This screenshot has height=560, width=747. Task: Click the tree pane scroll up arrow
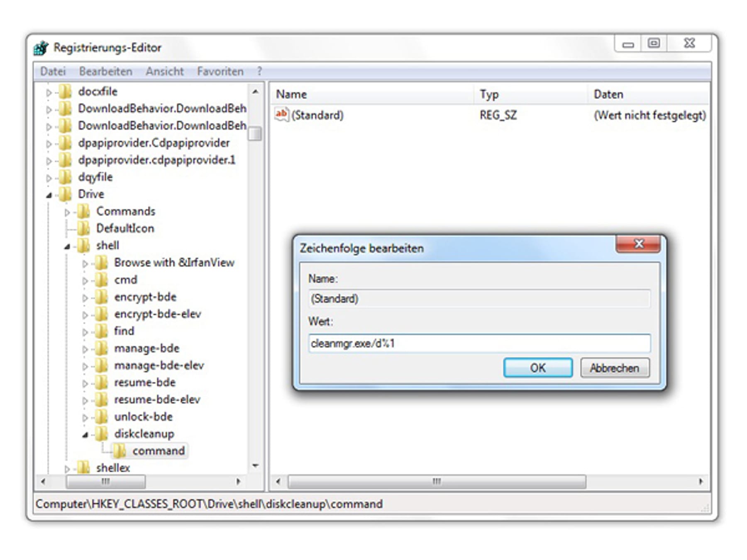[x=255, y=91]
